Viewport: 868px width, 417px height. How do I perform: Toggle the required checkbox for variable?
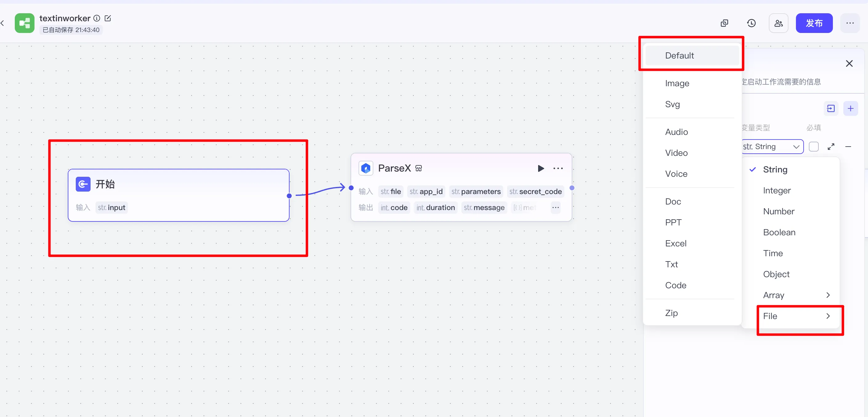pyautogui.click(x=813, y=147)
